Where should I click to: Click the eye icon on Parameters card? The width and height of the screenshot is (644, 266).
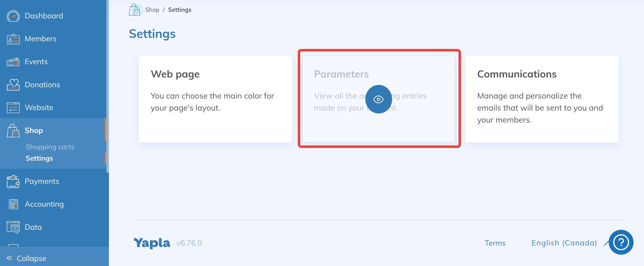point(379,99)
